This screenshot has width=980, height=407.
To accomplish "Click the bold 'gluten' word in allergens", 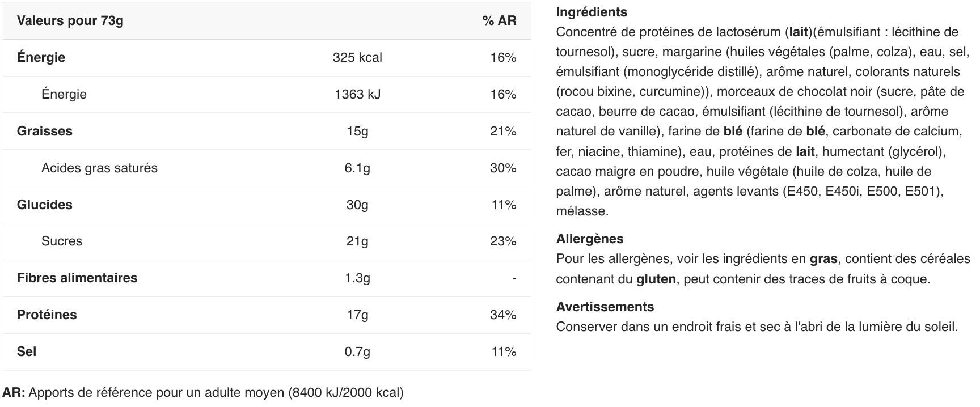I will click(x=656, y=279).
